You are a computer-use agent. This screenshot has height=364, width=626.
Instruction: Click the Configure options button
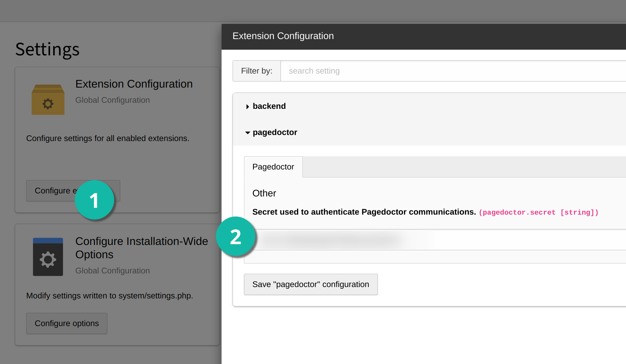click(67, 323)
